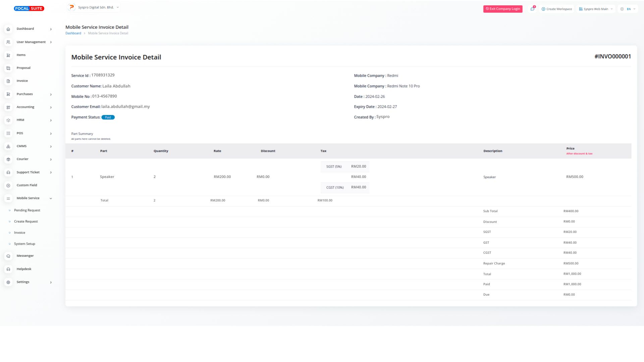Viewport: 644px width, 362px height.
Task: Open the EN language dropdown
Action: (628, 9)
